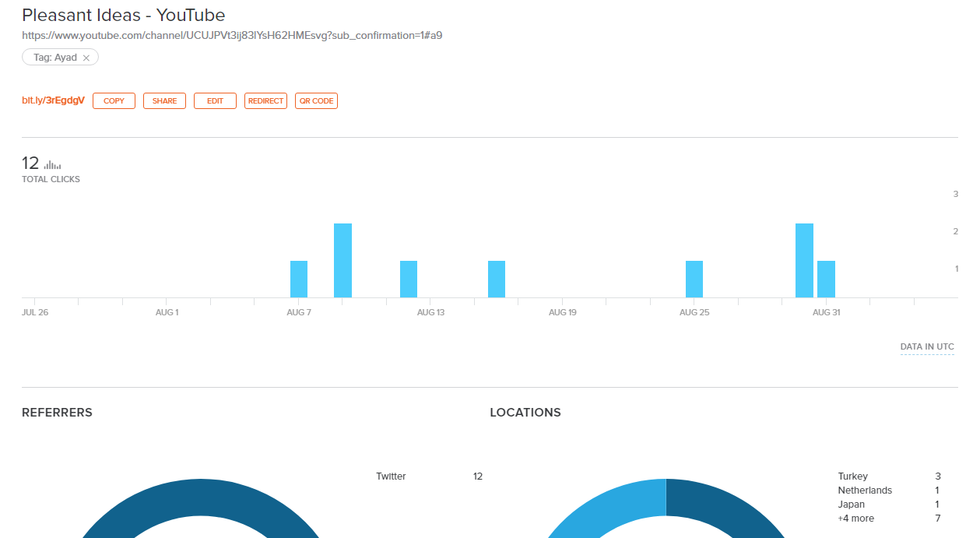Viewport: 980px width, 538px height.
Task: Click the DATA IN UTC label
Action: point(927,347)
